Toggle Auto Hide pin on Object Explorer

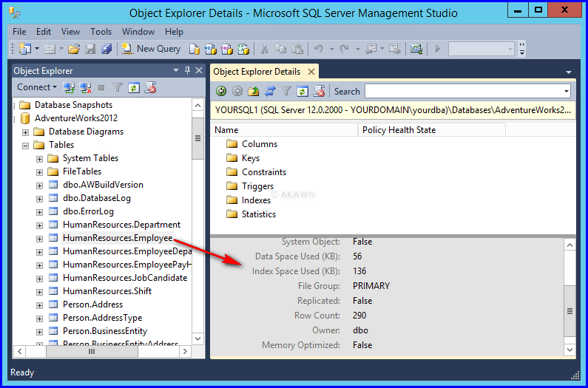188,70
